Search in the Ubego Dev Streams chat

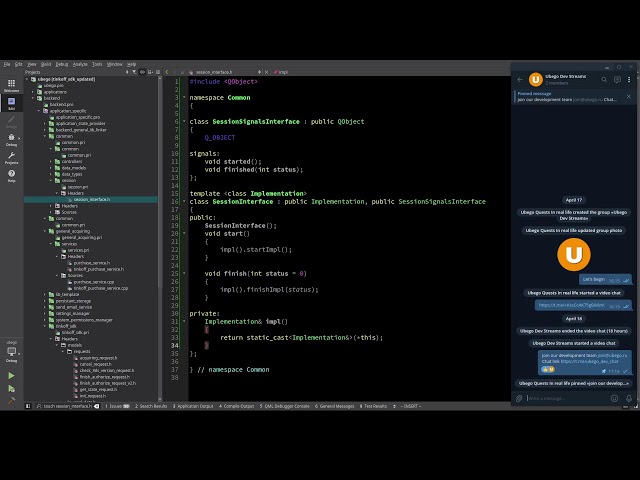[604, 79]
